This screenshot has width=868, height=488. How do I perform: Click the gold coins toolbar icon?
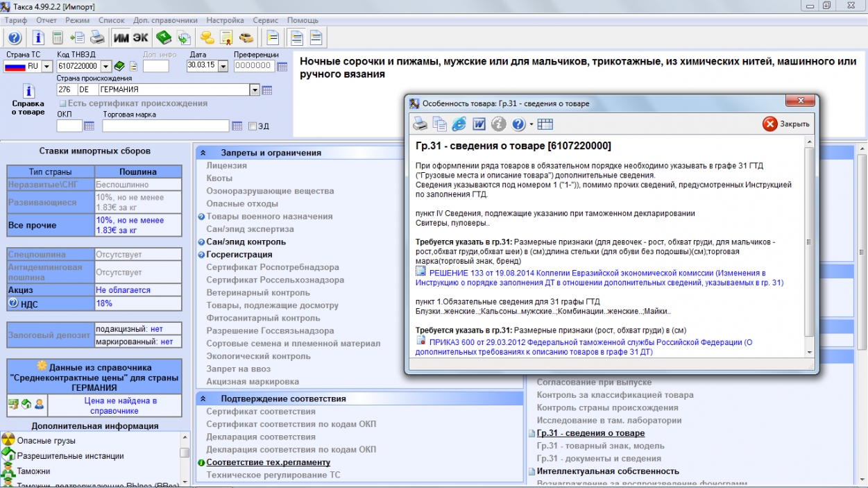[x=207, y=37]
